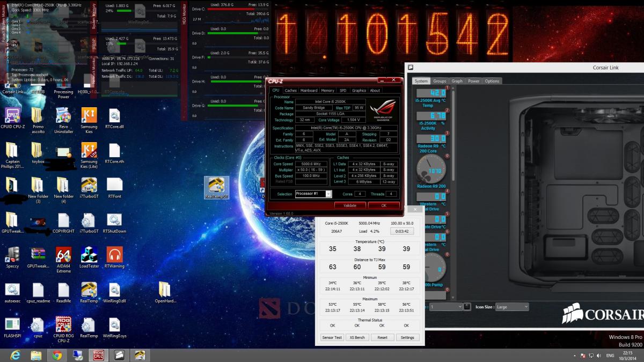The width and height of the screenshot is (644, 362).
Task: Switch to Groups tab in Corsair Link
Action: coord(440,81)
